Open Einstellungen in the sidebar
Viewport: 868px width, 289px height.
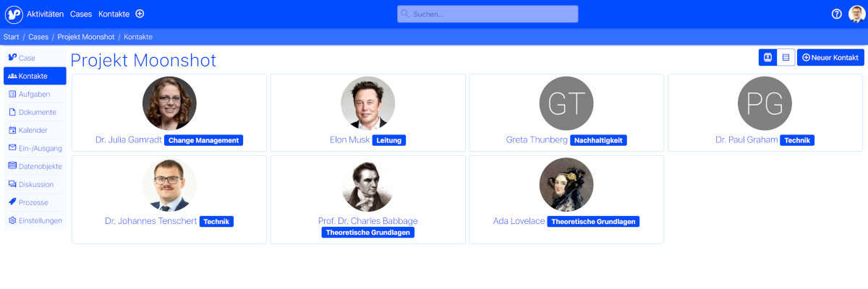tap(35, 220)
